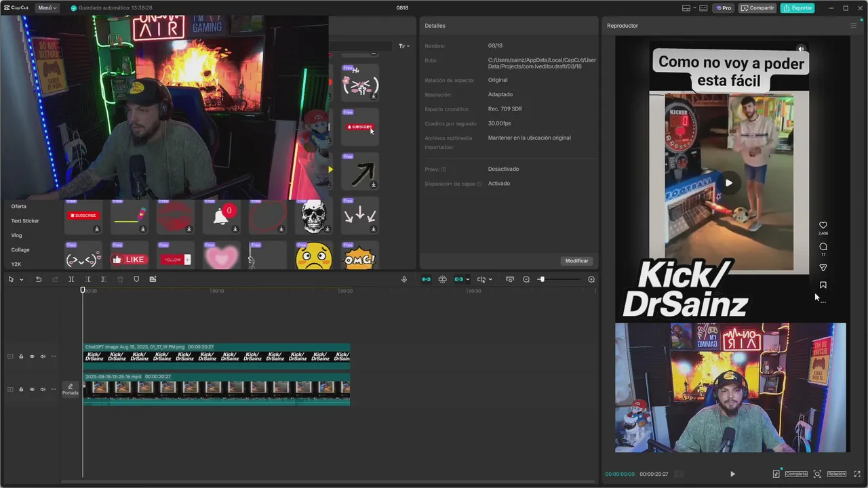Select the 2025-08-18-13-25-16.mp4 clip
The width and height of the screenshot is (868, 488).
pos(216,389)
